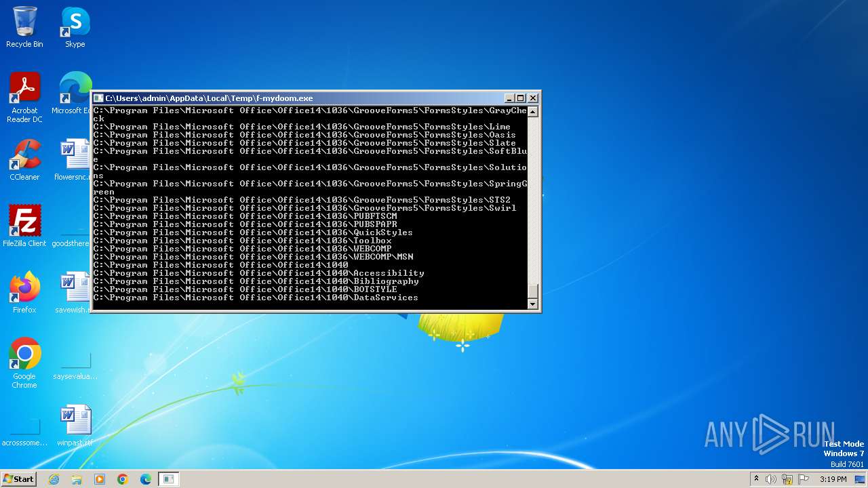Select the FileZilla Client shortcut

tap(24, 226)
